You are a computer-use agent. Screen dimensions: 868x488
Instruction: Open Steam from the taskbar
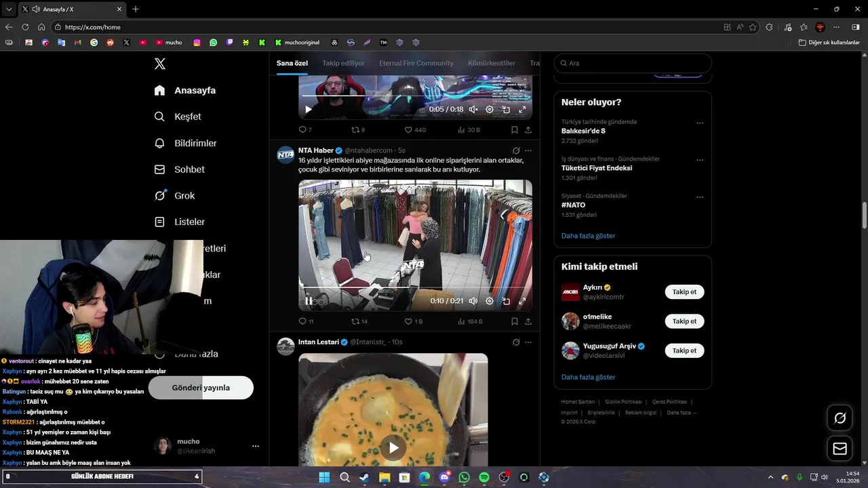click(364, 477)
